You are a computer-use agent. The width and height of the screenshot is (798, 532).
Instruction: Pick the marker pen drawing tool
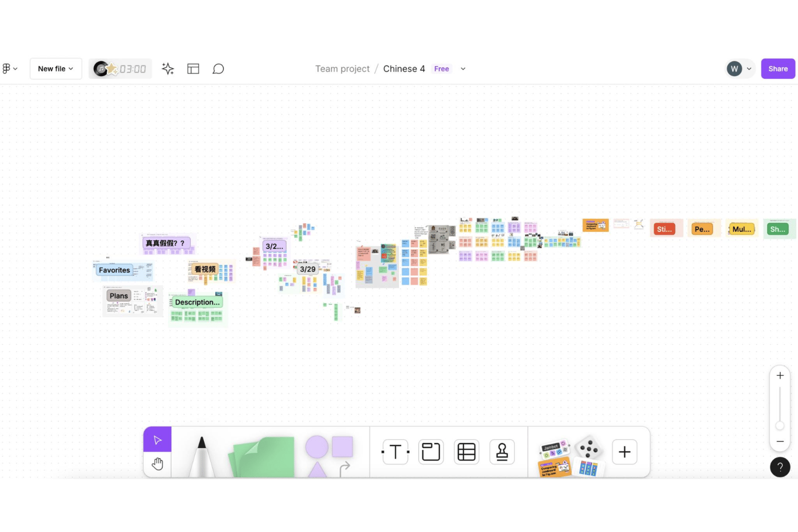(202, 456)
